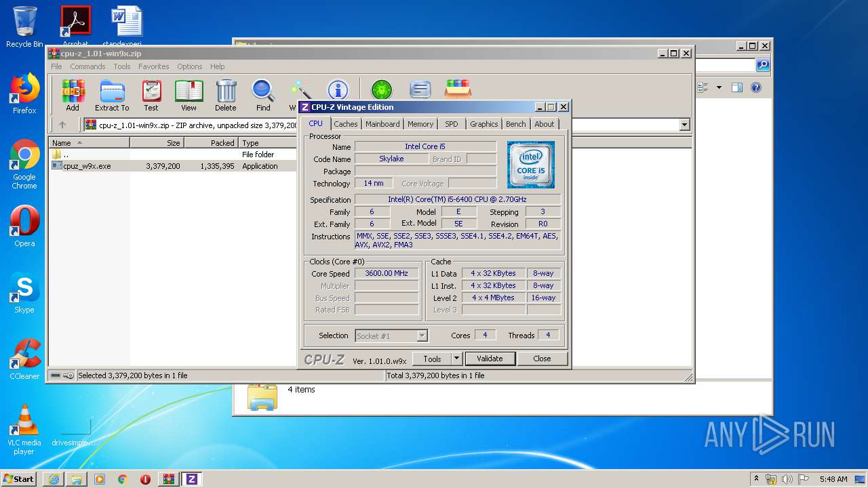Expand the Tools dropdown arrow in CPU-Z
This screenshot has height=488, width=868.
click(x=457, y=359)
